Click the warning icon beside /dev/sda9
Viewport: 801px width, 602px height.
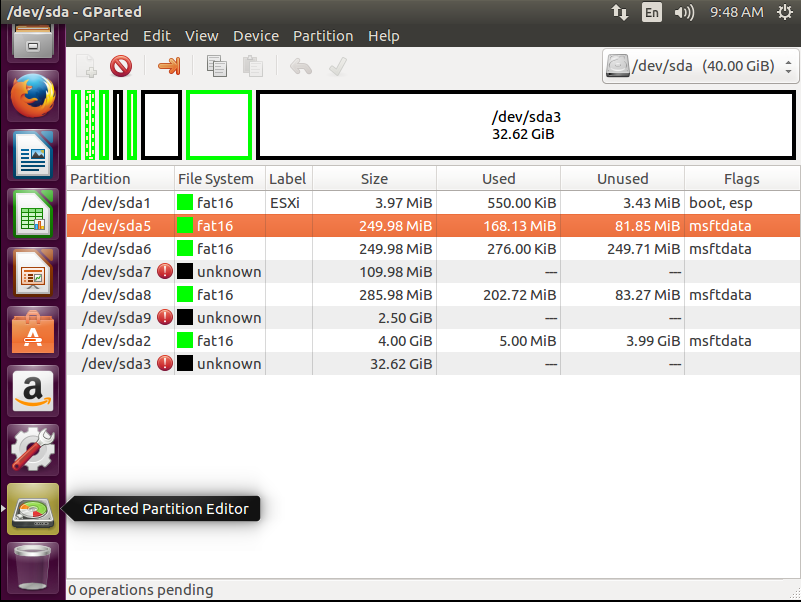pyautogui.click(x=165, y=317)
